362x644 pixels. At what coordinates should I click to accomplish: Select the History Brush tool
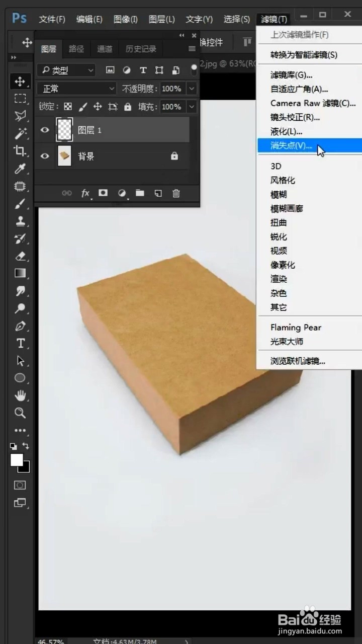[20, 238]
